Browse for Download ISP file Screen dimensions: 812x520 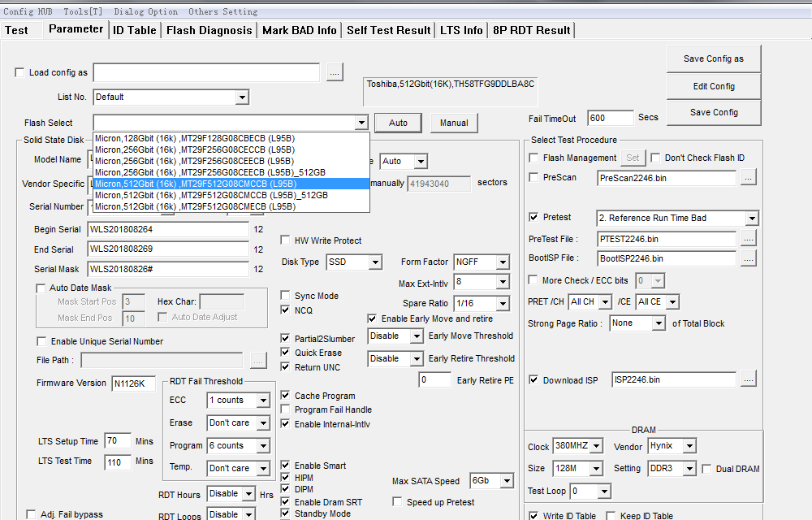748,379
